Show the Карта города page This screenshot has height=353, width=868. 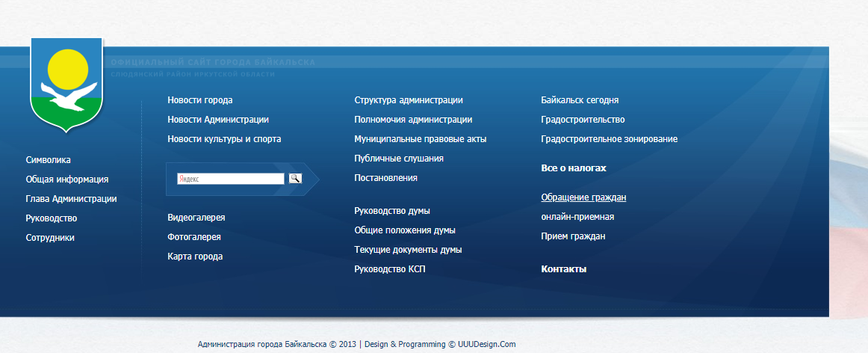pos(195,257)
